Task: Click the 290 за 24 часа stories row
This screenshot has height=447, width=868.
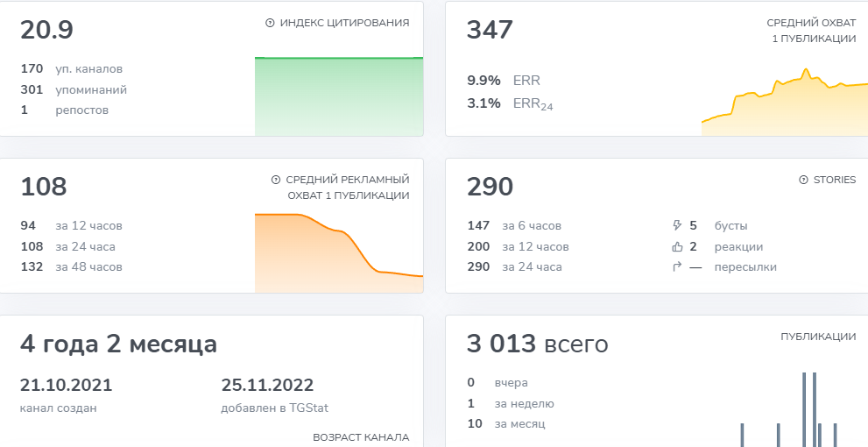Action: tap(515, 267)
